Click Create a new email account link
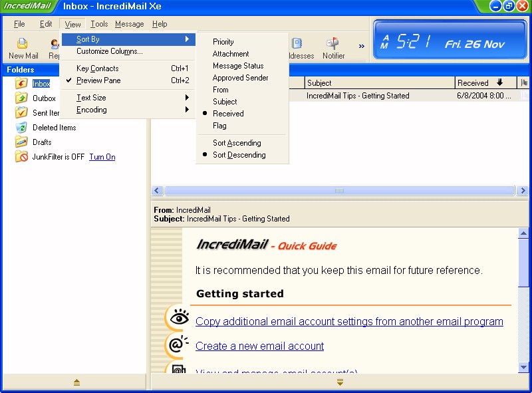 (x=259, y=346)
